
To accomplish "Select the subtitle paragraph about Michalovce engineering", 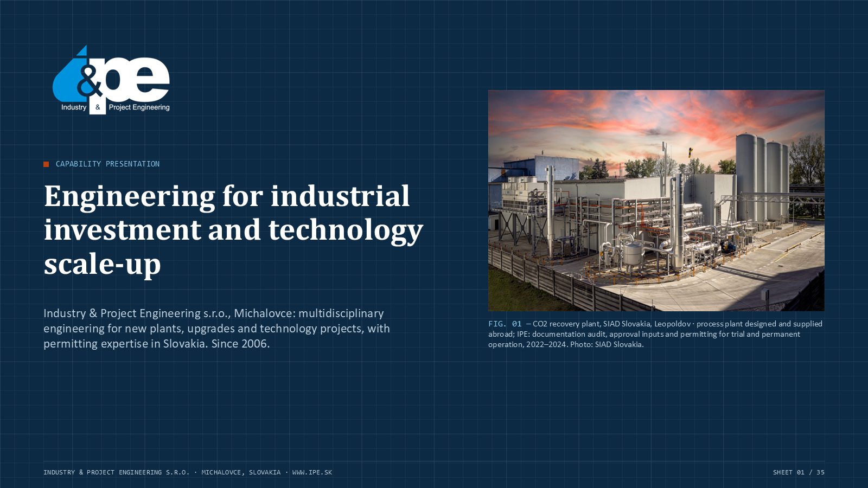I will coord(217,329).
